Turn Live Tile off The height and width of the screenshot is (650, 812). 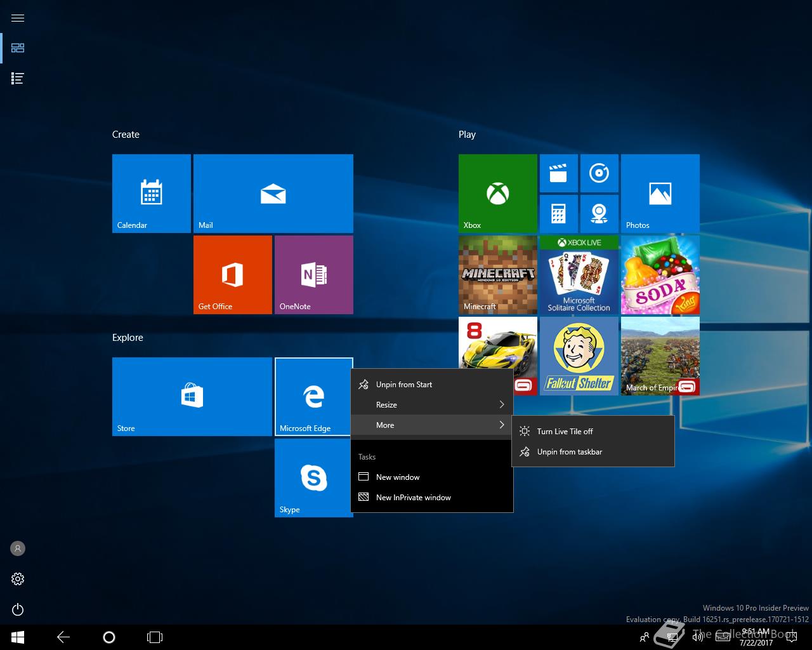pyautogui.click(x=593, y=432)
